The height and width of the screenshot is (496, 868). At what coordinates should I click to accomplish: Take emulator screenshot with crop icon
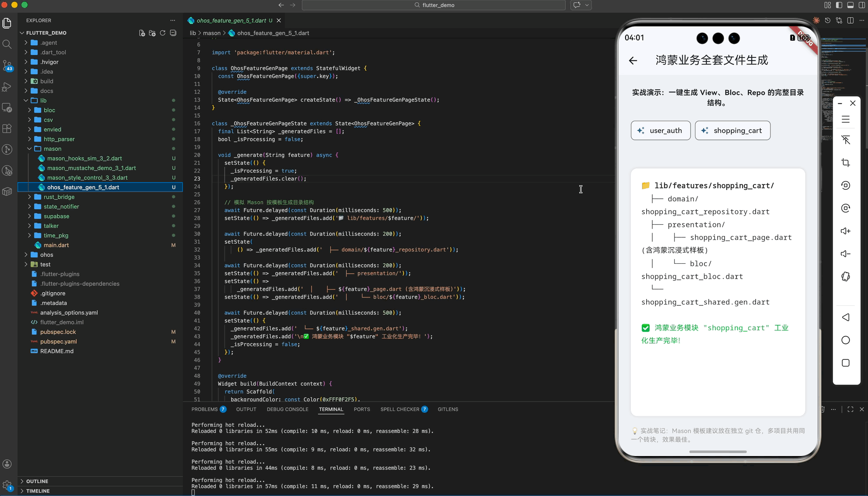click(846, 163)
